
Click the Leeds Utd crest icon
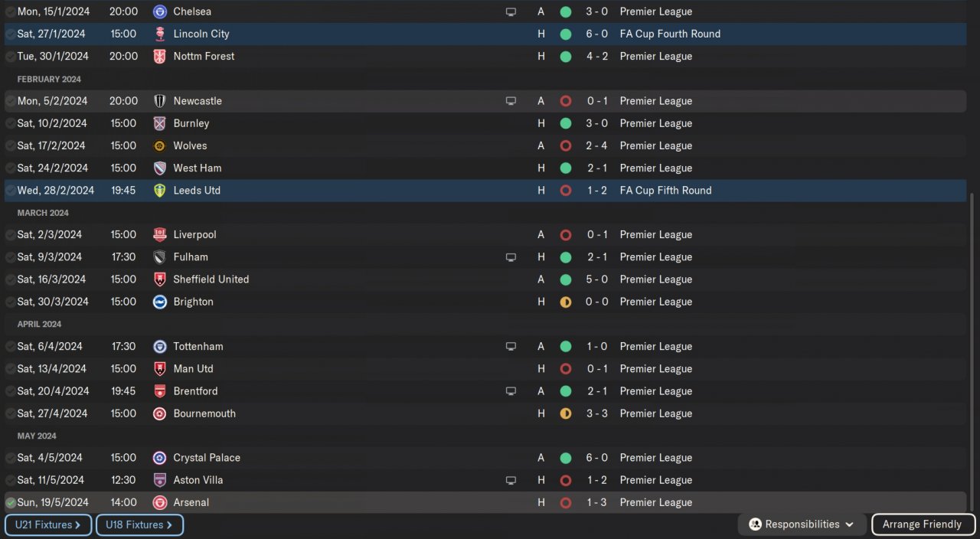159,191
